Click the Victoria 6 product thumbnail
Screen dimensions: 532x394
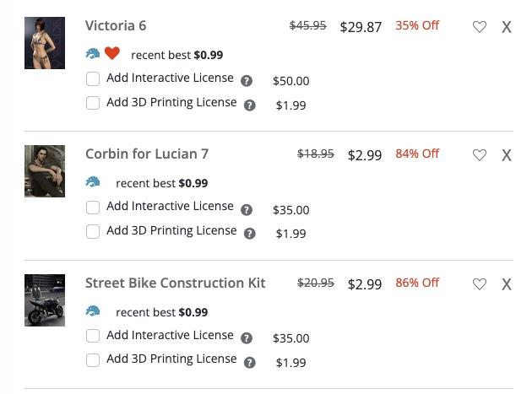tap(45, 43)
